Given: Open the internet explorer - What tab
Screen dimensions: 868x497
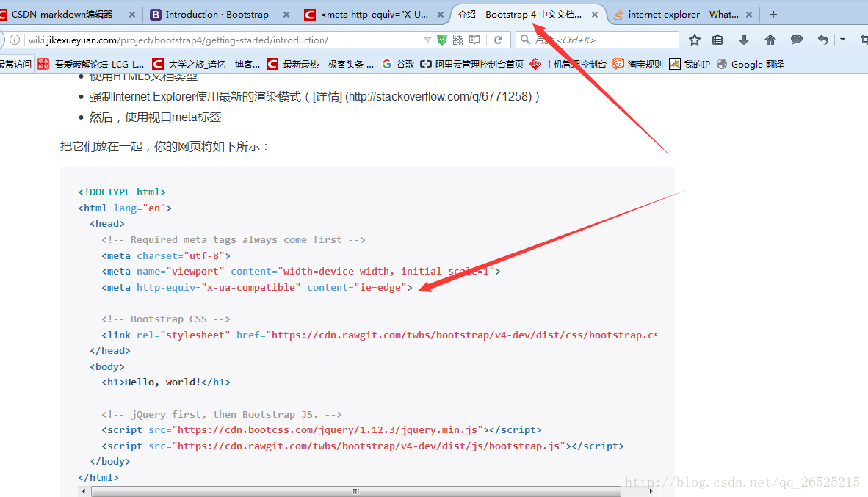Looking at the screenshot, I should point(683,15).
